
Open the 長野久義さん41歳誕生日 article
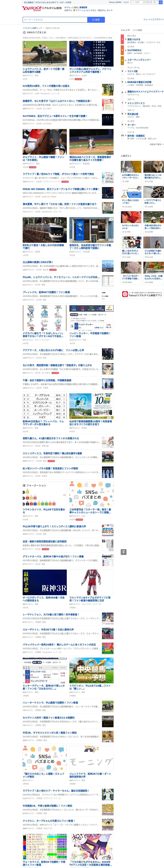point(51,438)
